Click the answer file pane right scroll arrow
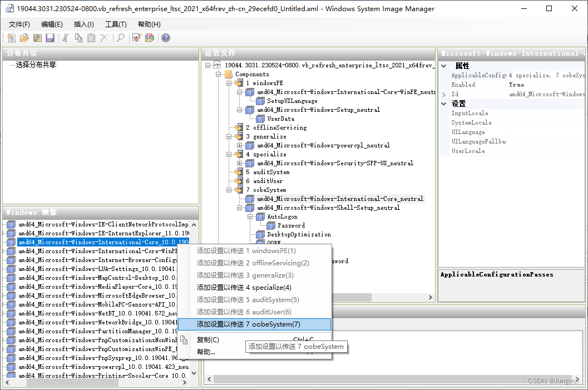 click(430, 298)
